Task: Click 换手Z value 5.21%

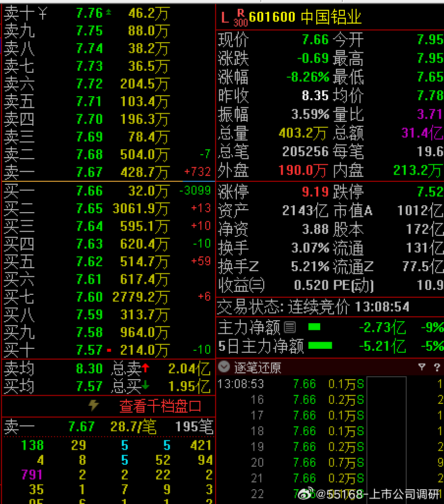Action: tap(310, 266)
